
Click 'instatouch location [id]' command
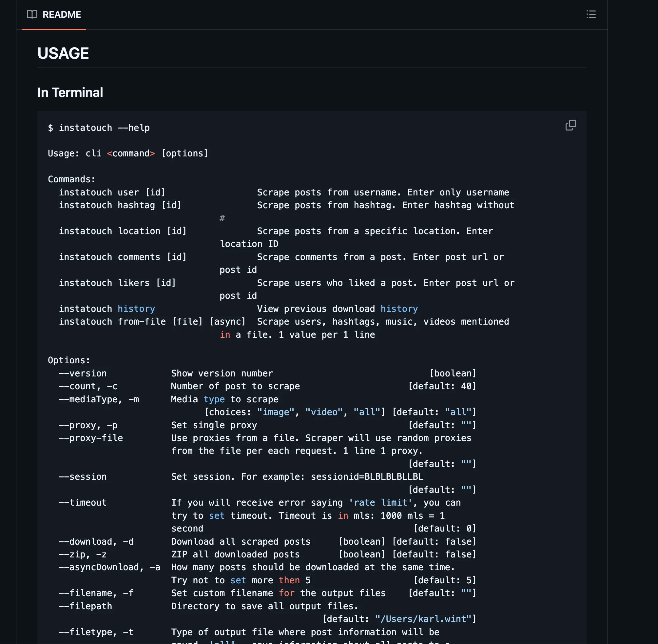click(123, 231)
